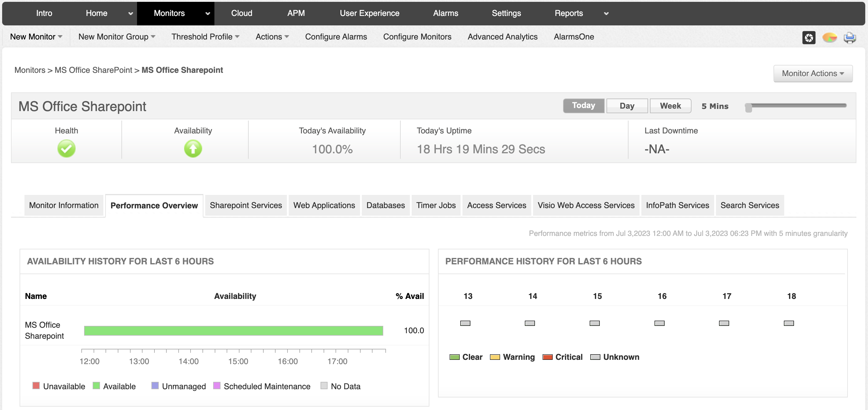Click the unknown status box under hour 13
Screen dimensions: 868x410
tap(465, 323)
